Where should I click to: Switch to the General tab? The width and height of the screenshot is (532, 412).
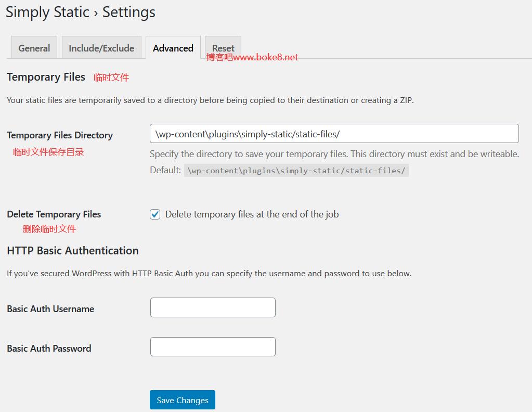coord(34,48)
